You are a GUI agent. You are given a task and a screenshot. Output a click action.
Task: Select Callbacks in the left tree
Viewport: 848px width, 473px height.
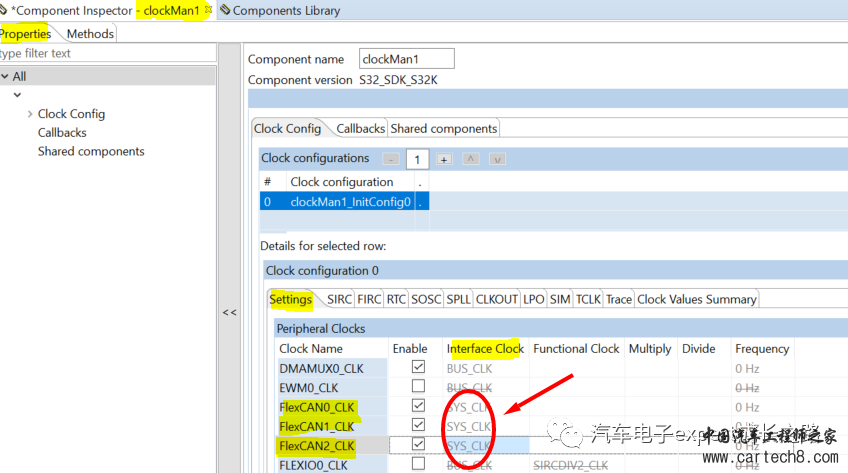pos(62,132)
